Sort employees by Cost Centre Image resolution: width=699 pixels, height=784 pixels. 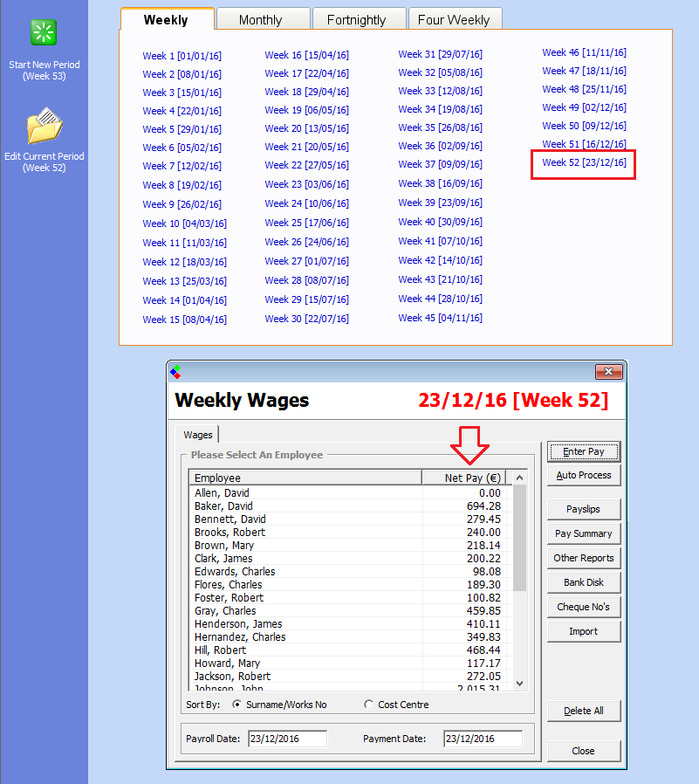coord(369,705)
